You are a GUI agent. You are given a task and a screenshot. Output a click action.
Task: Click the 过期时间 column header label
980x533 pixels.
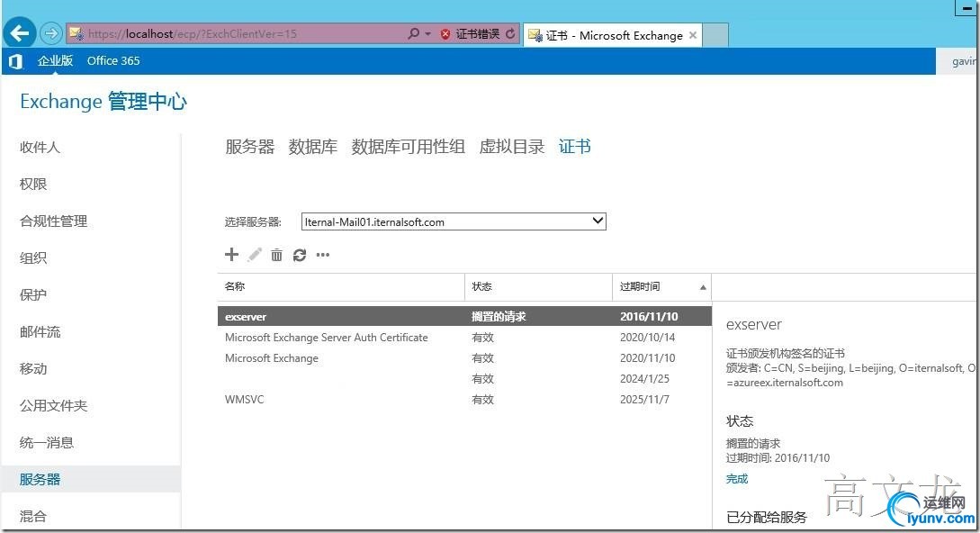pos(640,286)
